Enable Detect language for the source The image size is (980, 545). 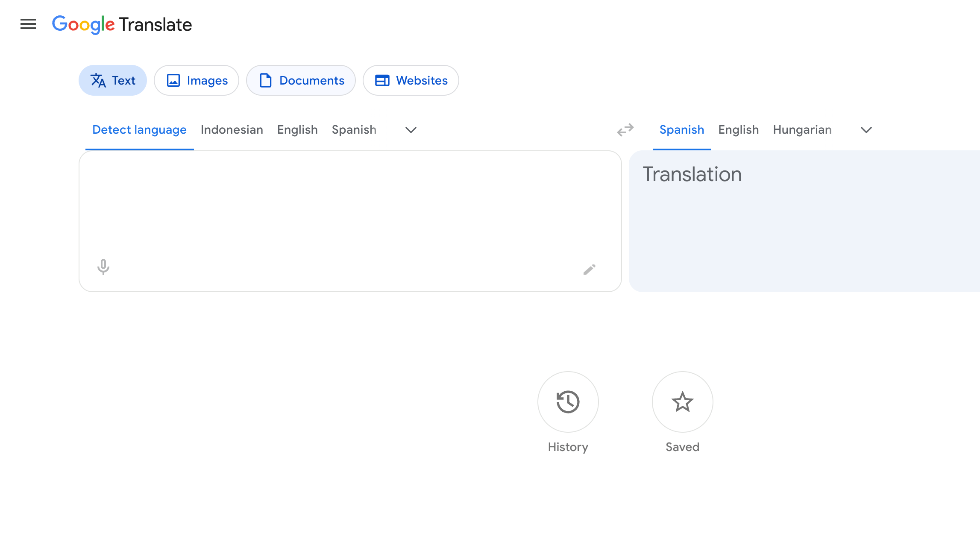139,130
